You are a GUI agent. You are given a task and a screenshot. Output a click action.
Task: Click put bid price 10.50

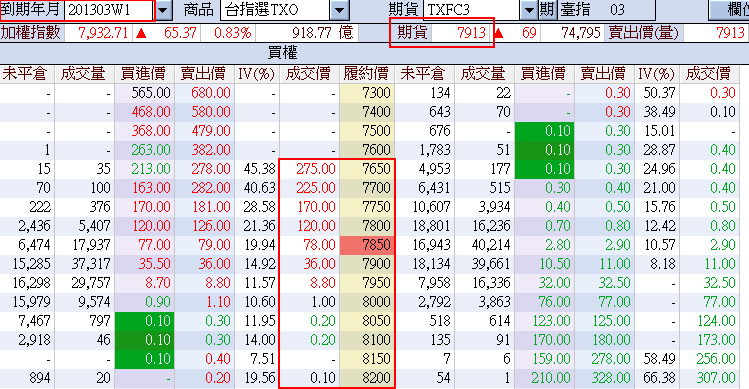coord(554,264)
